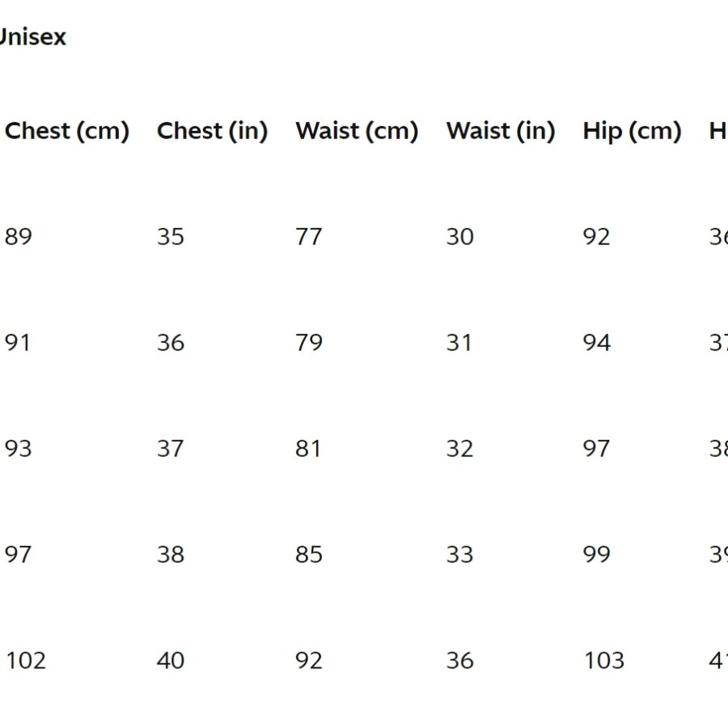Click waist cm value 79
The width and height of the screenshot is (728, 728).
point(309,343)
